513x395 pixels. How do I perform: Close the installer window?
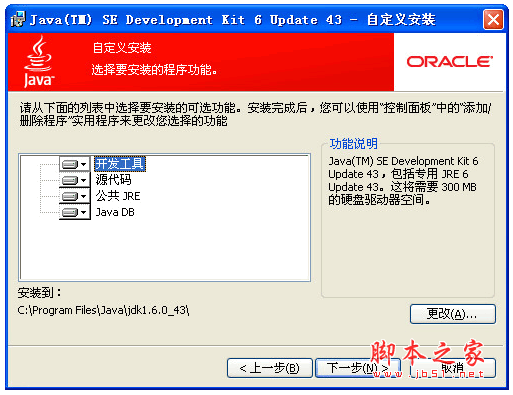pyautogui.click(x=493, y=20)
